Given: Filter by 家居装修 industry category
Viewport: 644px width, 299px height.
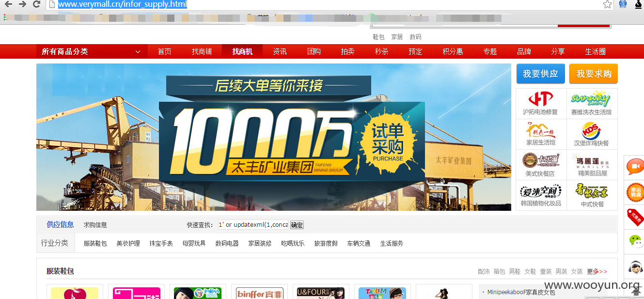Looking at the screenshot, I should (x=260, y=243).
